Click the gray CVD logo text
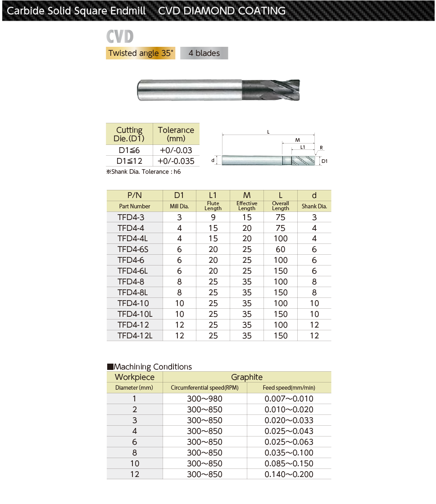 (x=120, y=36)
